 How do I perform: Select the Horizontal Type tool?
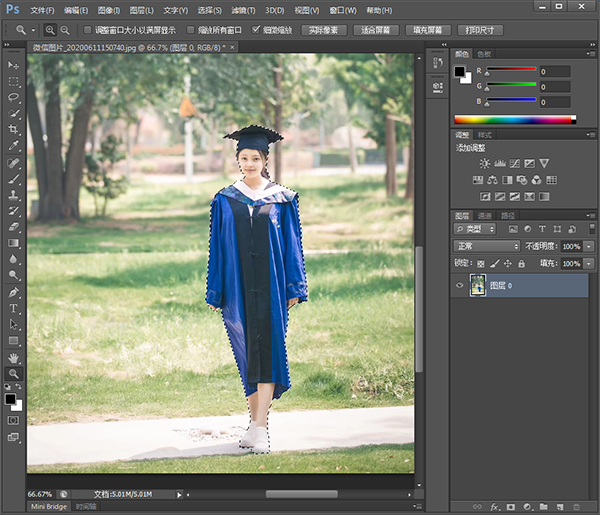[x=14, y=308]
